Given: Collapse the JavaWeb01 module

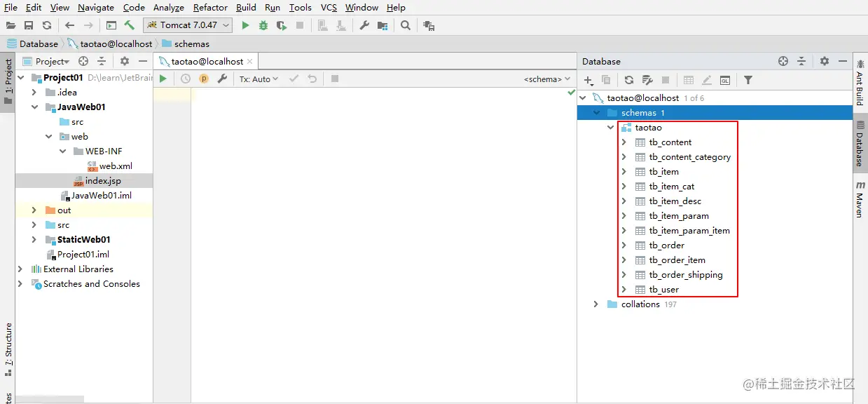Looking at the screenshot, I should (34, 107).
